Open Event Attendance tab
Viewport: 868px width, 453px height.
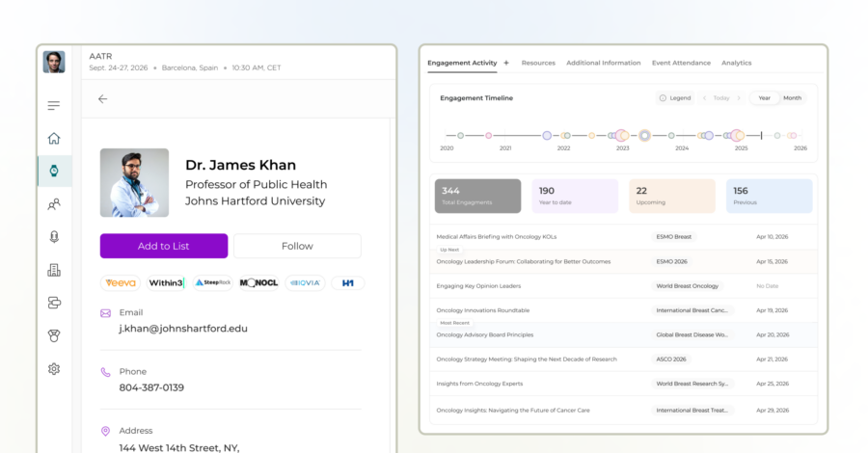tap(681, 63)
